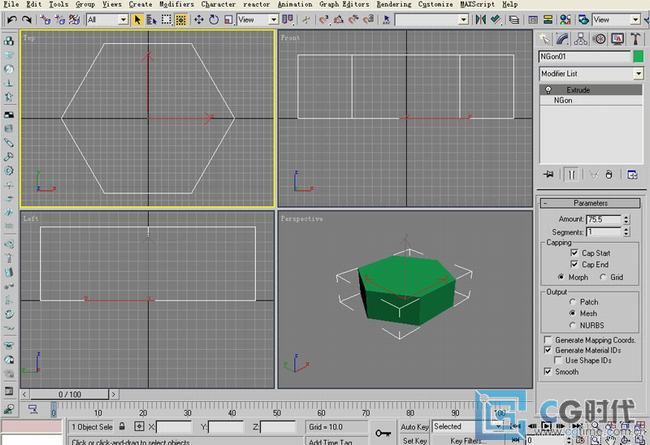Toggle the Use Shape IDs checkbox
This screenshot has width=650, height=445.
(558, 360)
